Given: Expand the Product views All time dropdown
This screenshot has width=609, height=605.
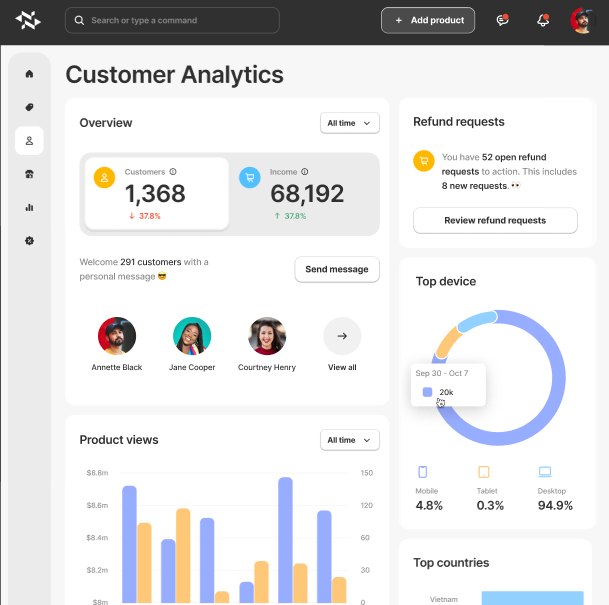Looking at the screenshot, I should tap(350, 440).
